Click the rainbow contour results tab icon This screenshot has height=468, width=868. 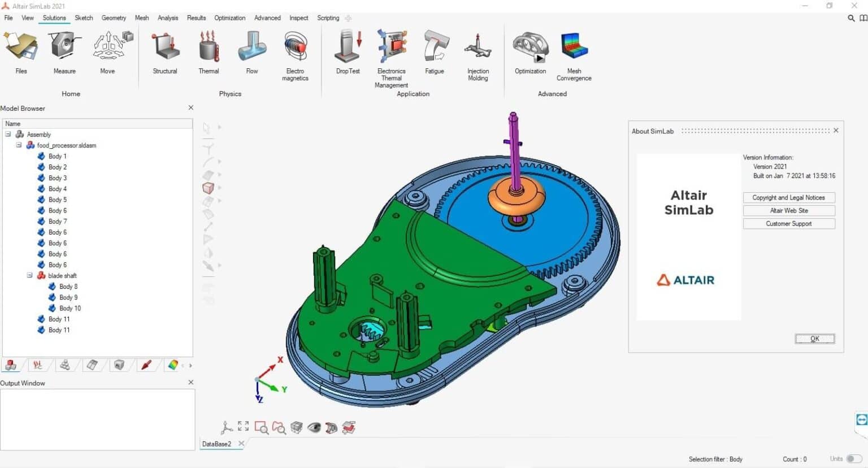point(172,365)
